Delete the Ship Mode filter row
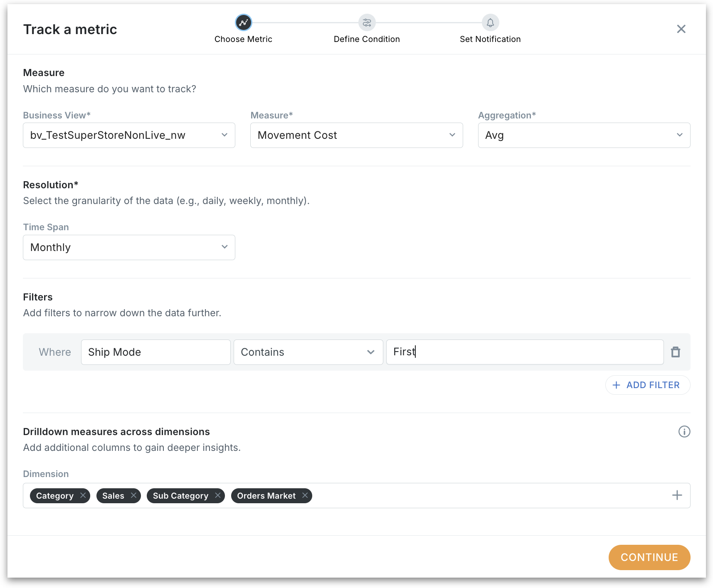 (x=676, y=352)
